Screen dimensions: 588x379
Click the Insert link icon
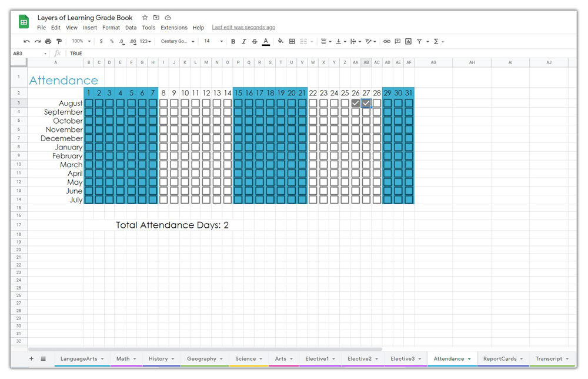point(386,41)
